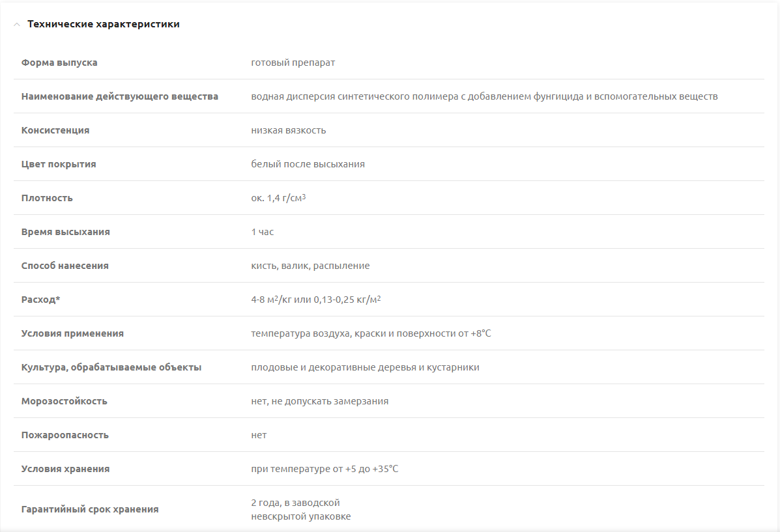The width and height of the screenshot is (780, 532).
Task: Collapse the Технические характеристики section chevron
Action: tap(17, 25)
